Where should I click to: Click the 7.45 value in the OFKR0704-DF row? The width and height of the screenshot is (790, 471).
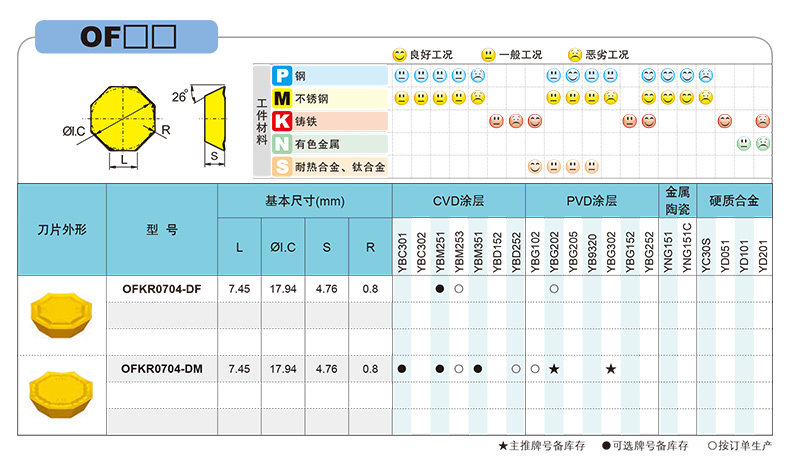[239, 289]
